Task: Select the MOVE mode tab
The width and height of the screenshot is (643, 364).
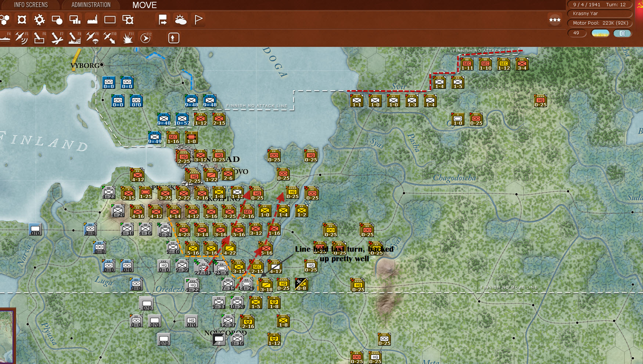Action: (x=144, y=5)
